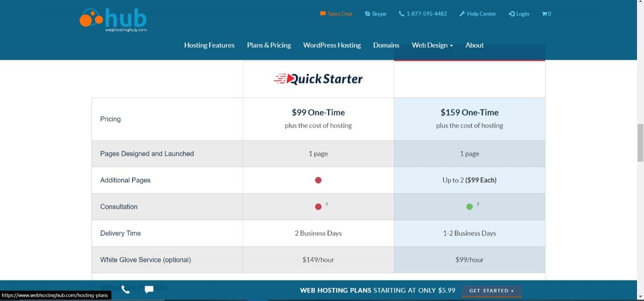Click the question mark beside red Consultation dot
Viewport: 644px width, 301px height.
(327, 204)
